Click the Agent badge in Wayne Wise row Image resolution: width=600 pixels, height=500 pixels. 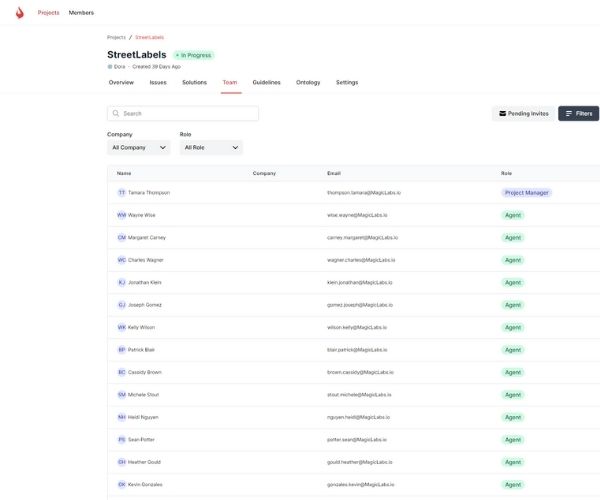pos(513,215)
